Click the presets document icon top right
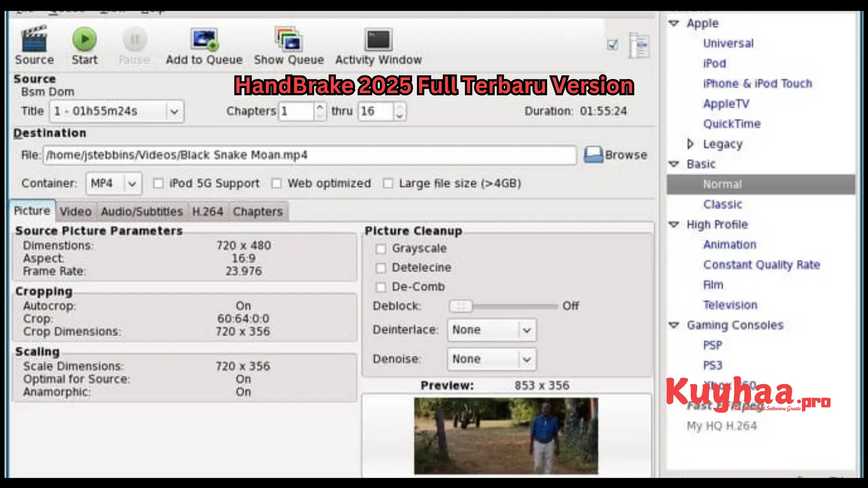The height and width of the screenshot is (488, 868). (x=640, y=45)
